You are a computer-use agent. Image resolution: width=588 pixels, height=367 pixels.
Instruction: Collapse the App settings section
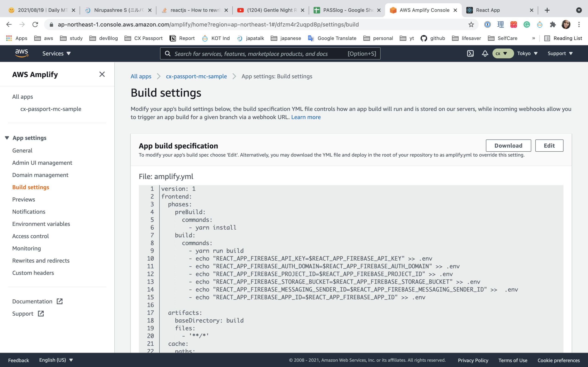tap(7, 138)
